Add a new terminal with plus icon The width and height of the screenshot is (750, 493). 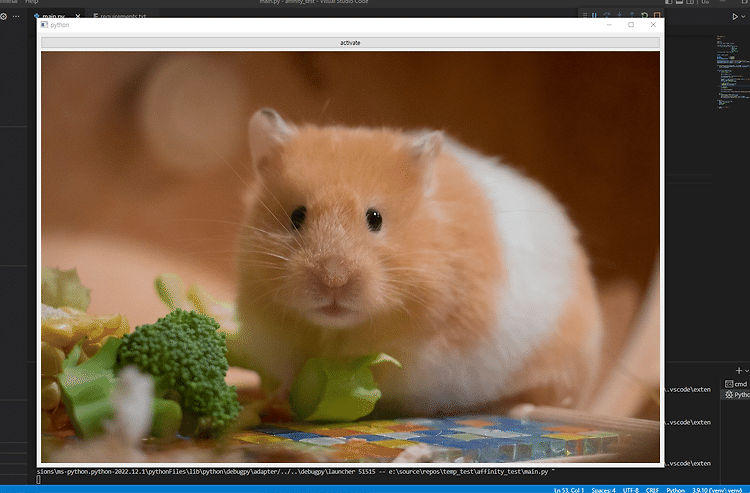coord(739,371)
